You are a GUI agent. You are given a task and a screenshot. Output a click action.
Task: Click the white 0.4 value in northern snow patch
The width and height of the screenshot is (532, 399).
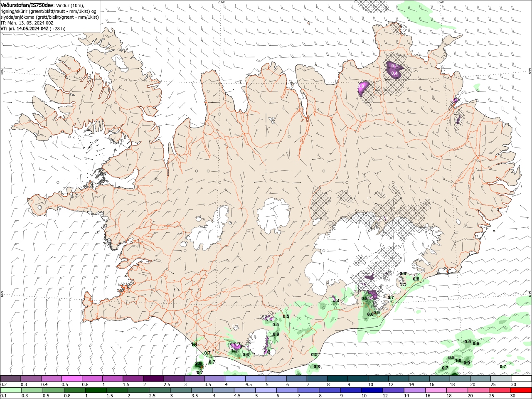click(x=394, y=73)
